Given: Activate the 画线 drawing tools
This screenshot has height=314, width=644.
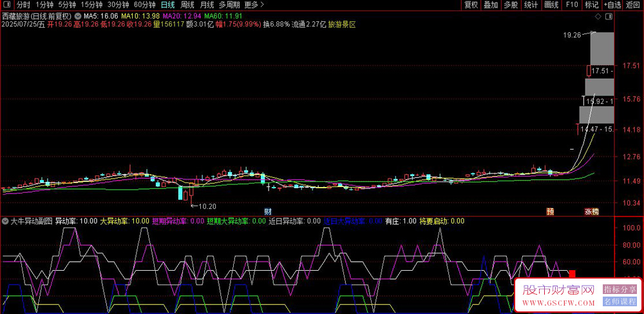Looking at the screenshot, I should (551, 5).
